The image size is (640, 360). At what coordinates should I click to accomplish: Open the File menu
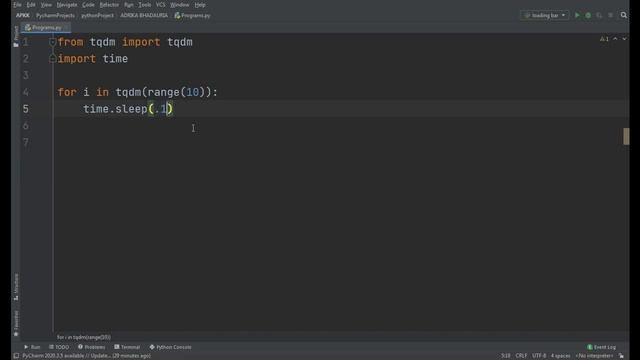17,5
